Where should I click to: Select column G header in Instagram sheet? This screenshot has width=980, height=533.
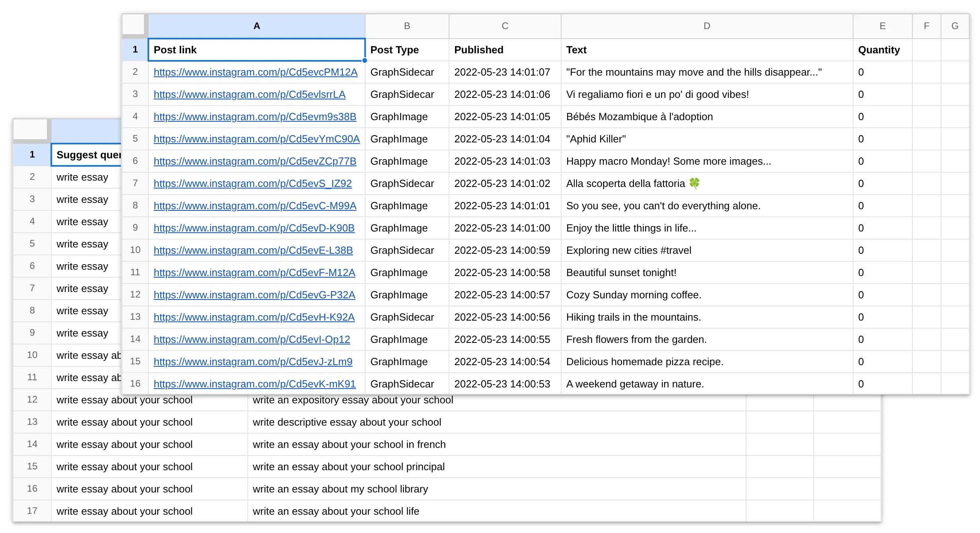click(955, 26)
